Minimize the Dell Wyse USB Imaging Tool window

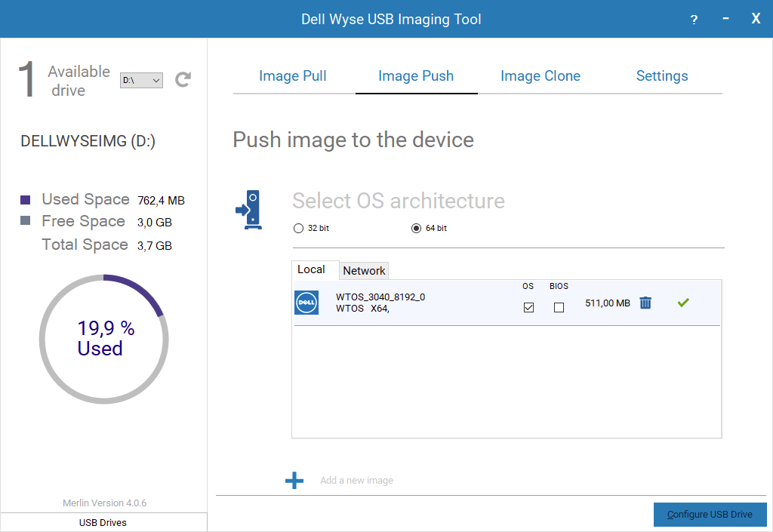point(725,19)
